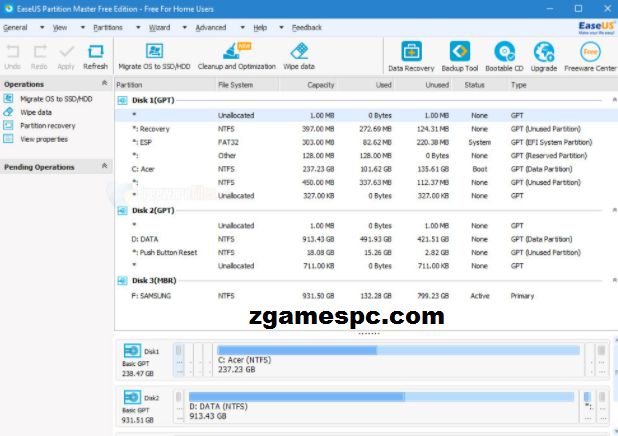
Task: Select the 128.00 MB Other partition row
Action: coord(366,156)
